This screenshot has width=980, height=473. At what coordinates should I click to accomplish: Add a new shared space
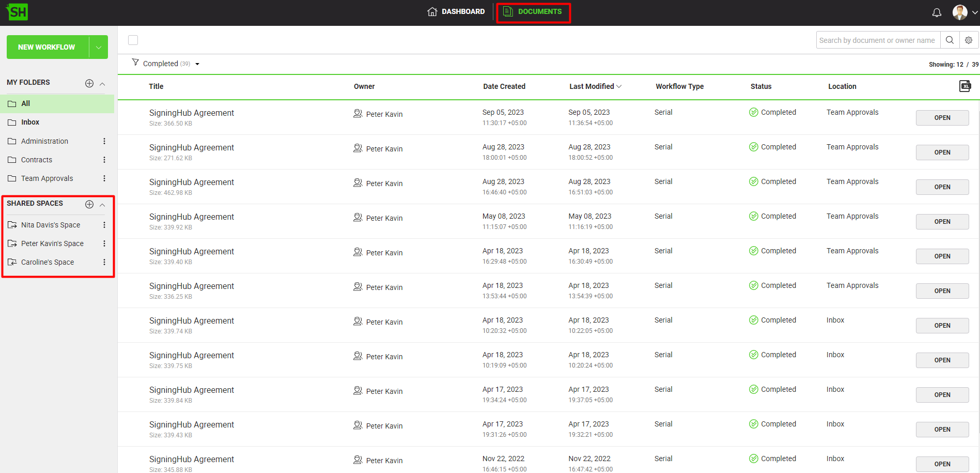coord(89,204)
